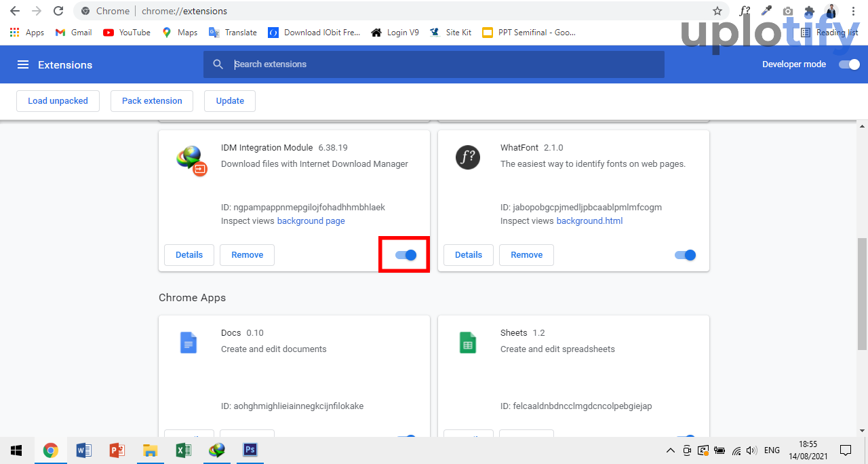Open Details for WhatFont

pos(469,255)
